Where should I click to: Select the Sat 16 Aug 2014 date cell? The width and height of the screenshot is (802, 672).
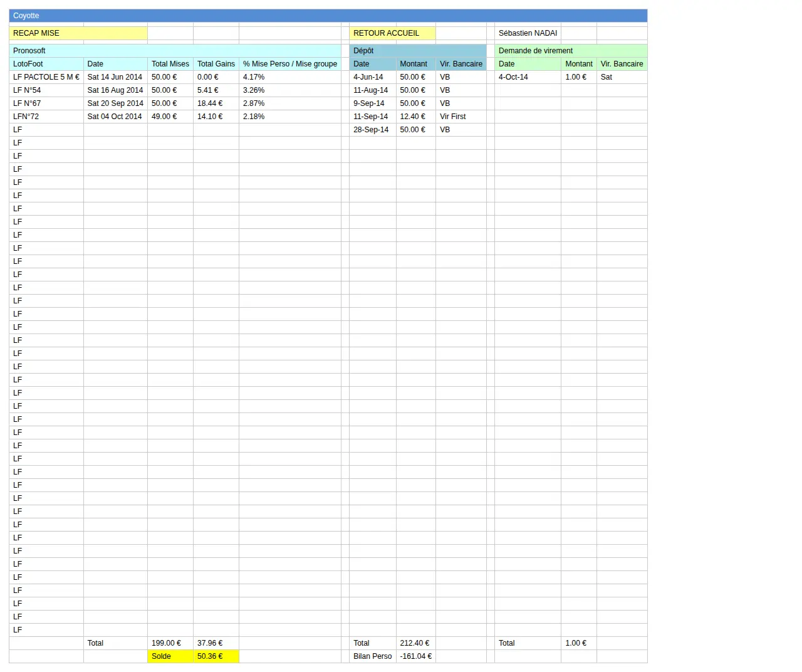click(x=115, y=90)
